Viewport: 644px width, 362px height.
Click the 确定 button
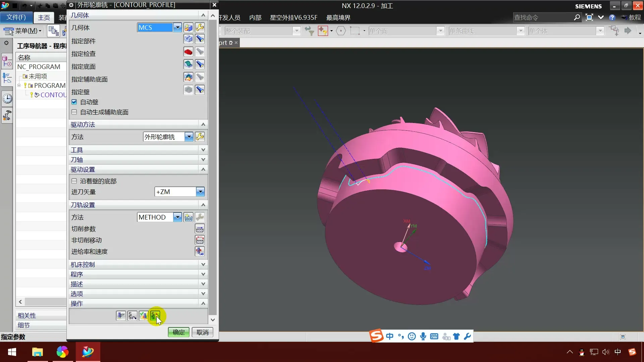178,332
